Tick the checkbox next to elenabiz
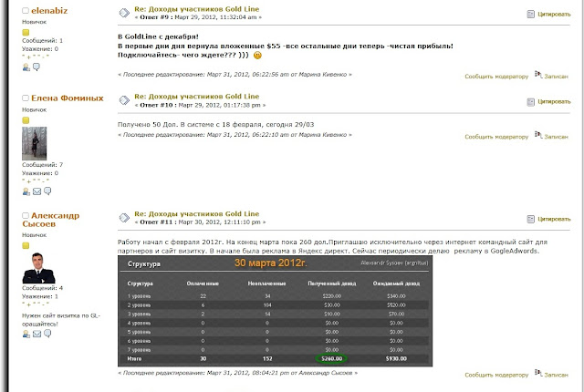Screen dimensions: 584x392 click(x=26, y=11)
